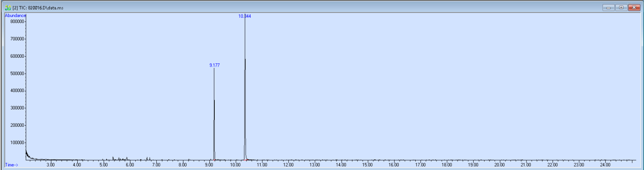The image size is (644, 170).
Task: Select the peak label 10.344
Action: coord(244,16)
